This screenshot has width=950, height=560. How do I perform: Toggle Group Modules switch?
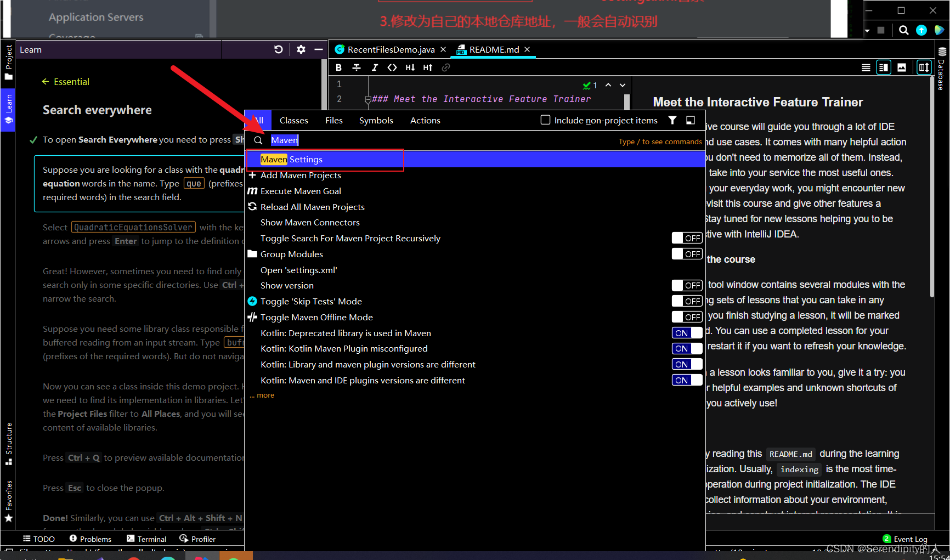(687, 254)
